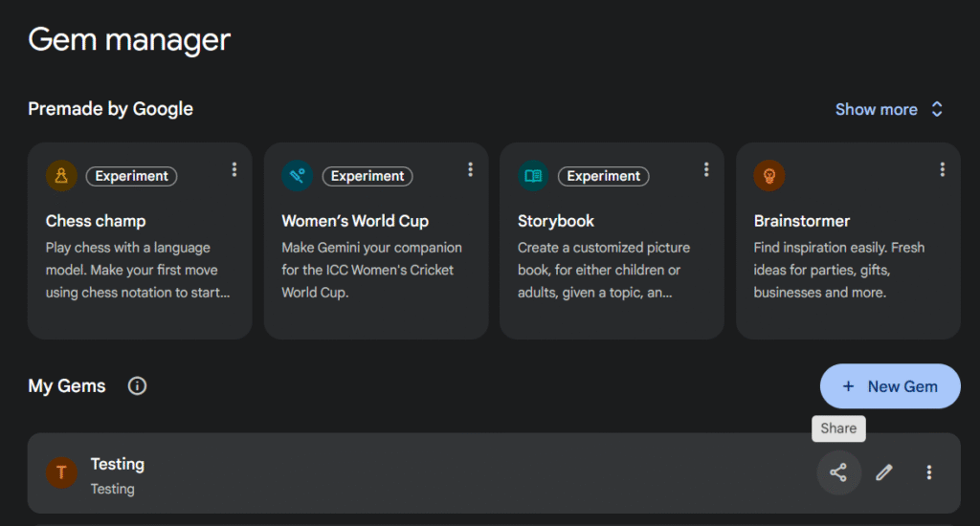Open the Storybook gem card
This screenshot has width=980, height=526.
(612, 268)
